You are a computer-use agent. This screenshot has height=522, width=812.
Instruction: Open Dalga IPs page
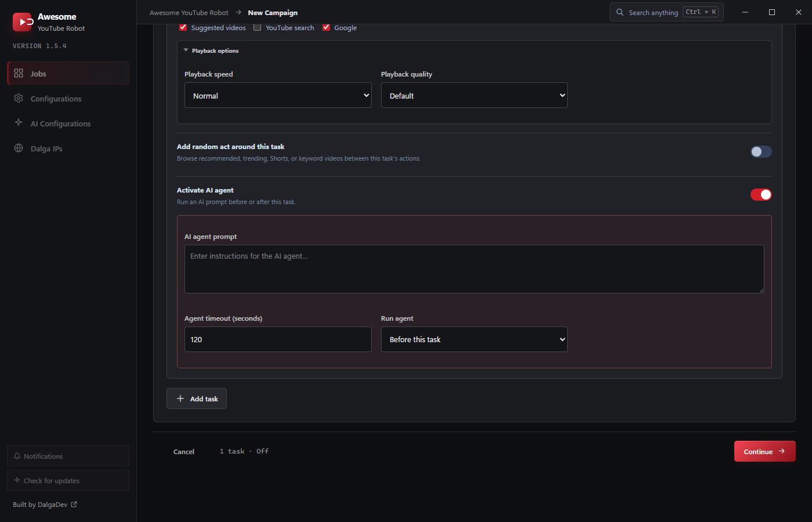(68, 148)
